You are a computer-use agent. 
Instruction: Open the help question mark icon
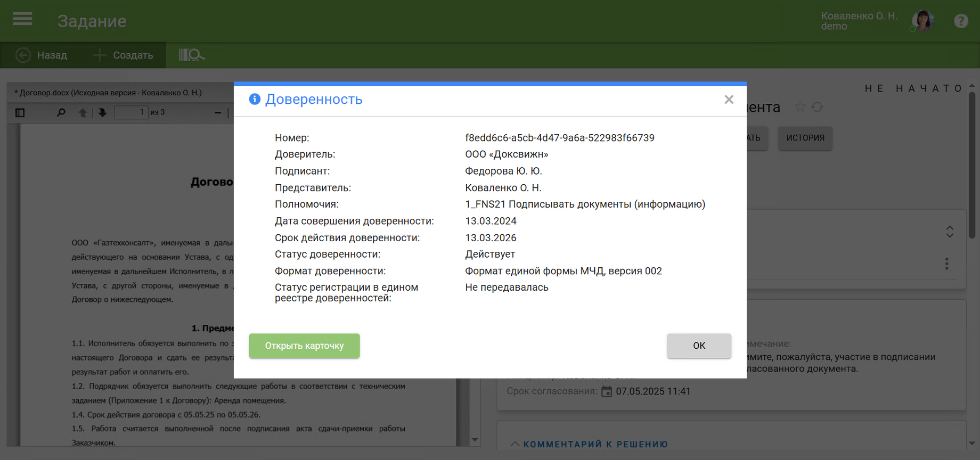(961, 21)
